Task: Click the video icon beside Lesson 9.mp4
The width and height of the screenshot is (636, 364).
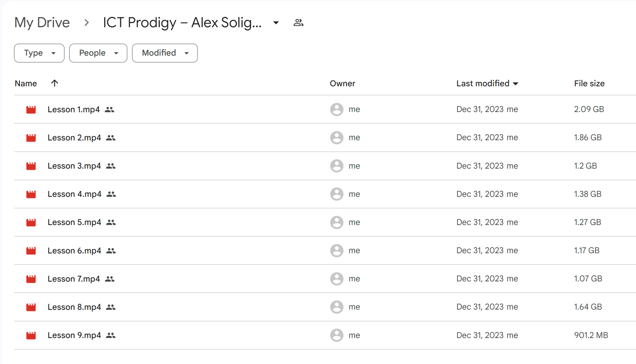Action: click(31, 335)
